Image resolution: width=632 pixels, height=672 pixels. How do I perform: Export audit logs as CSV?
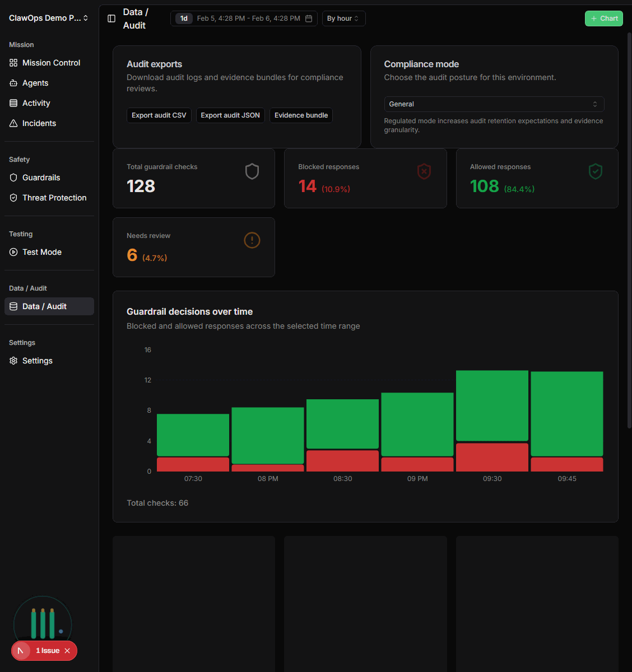click(x=159, y=115)
